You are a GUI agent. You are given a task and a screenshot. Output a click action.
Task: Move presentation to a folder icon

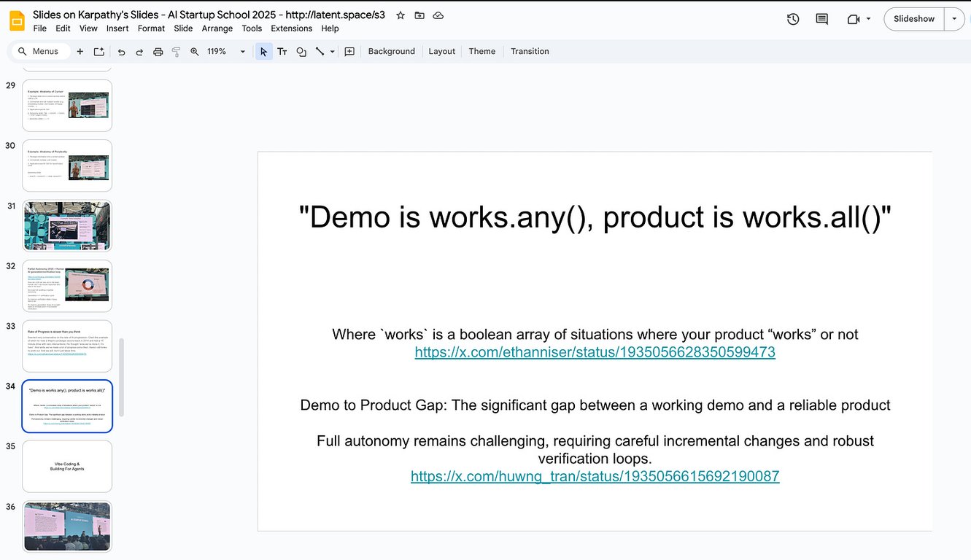pos(419,15)
